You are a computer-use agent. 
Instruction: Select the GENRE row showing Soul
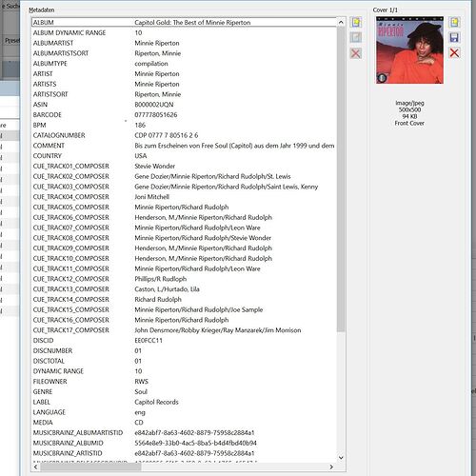click(x=184, y=391)
